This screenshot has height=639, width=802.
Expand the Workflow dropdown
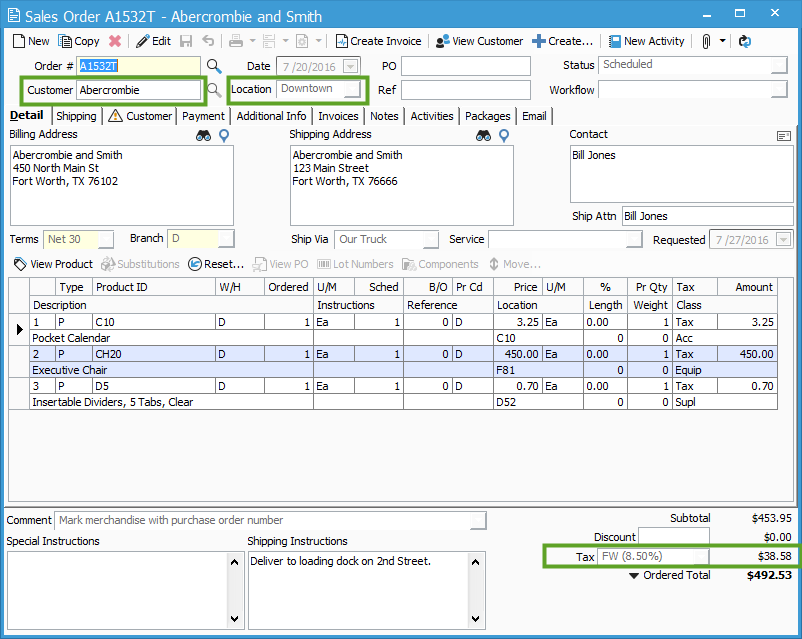click(x=779, y=90)
